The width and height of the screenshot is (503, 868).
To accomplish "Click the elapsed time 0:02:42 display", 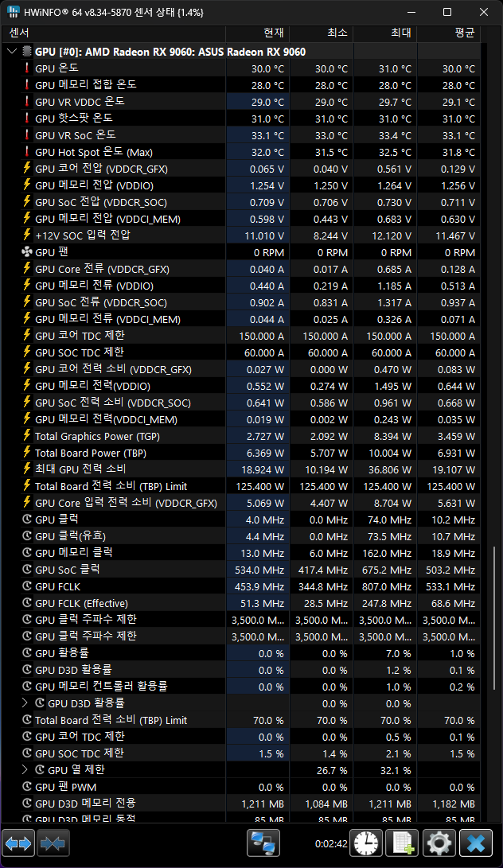I will tap(331, 843).
